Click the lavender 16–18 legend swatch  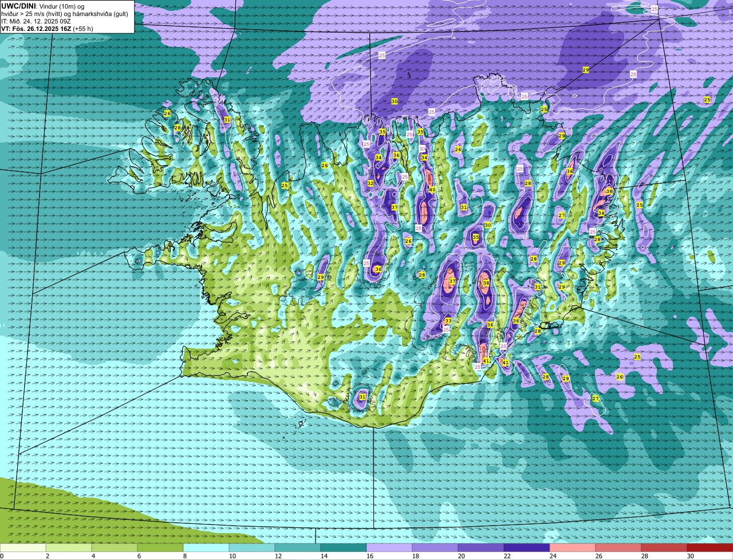(x=389, y=547)
